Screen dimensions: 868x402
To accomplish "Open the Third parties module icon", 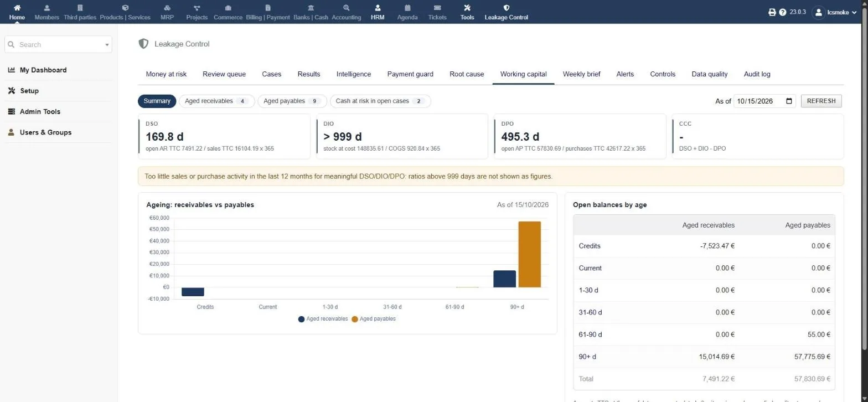I will click(x=80, y=8).
